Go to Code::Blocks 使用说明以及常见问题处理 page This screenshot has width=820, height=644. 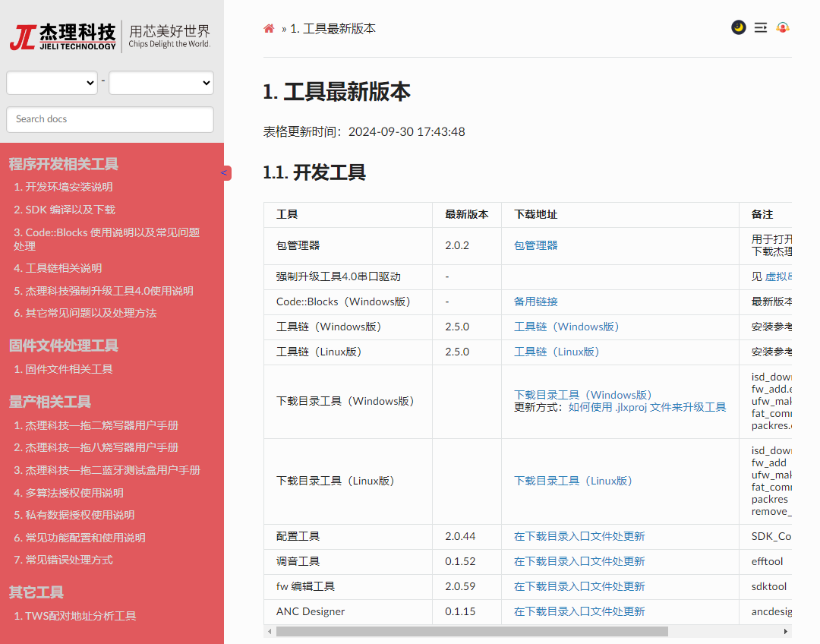point(107,239)
